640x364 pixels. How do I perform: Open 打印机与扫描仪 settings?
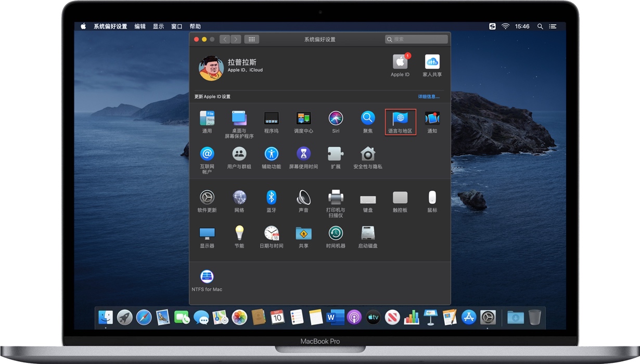click(x=336, y=200)
